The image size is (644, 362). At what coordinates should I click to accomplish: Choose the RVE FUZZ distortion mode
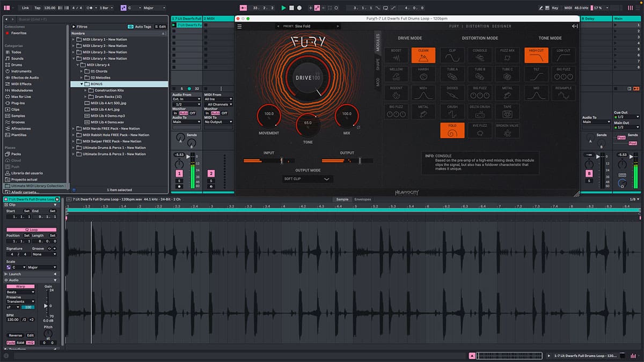(480, 130)
